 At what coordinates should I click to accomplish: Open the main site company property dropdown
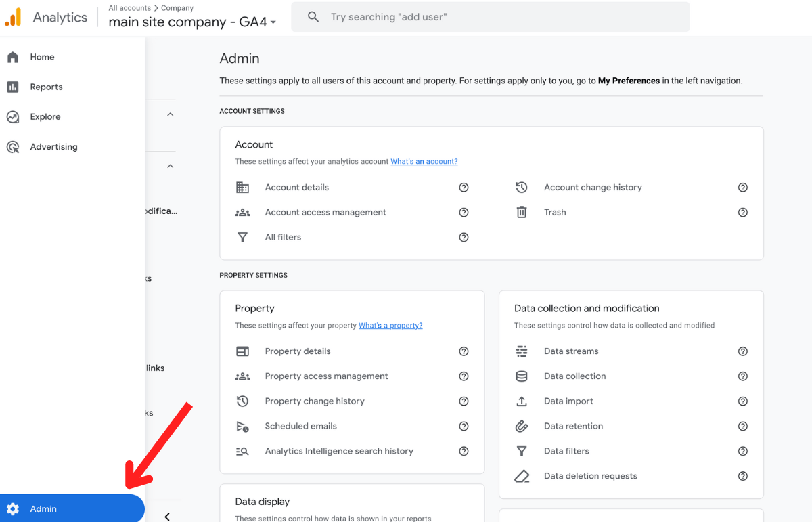[193, 22]
